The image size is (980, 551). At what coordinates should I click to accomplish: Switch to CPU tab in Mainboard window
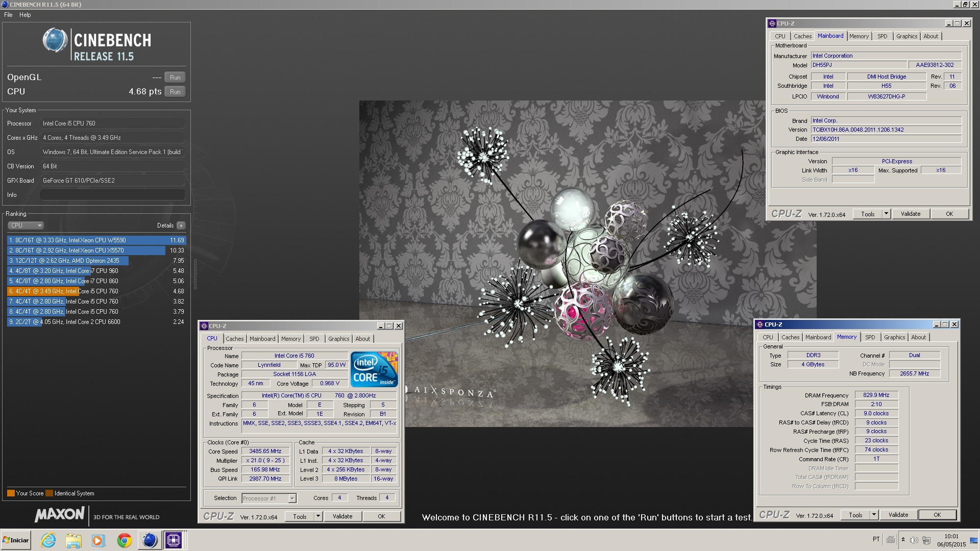point(780,36)
